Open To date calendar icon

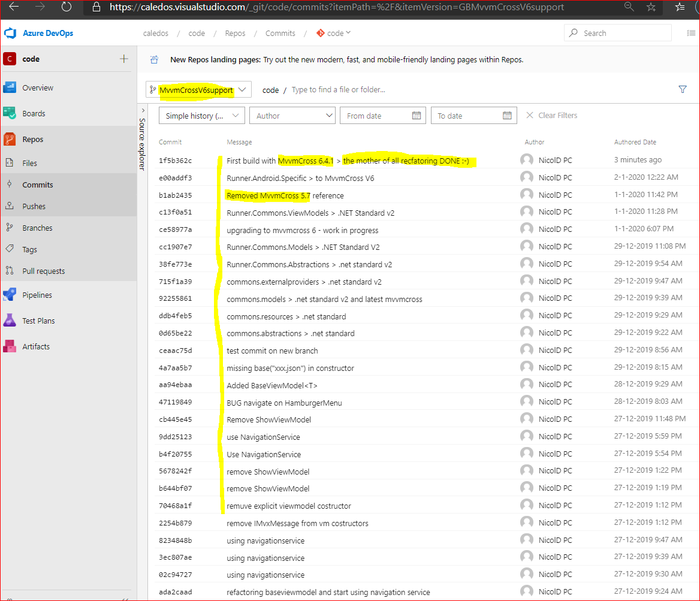pos(507,116)
